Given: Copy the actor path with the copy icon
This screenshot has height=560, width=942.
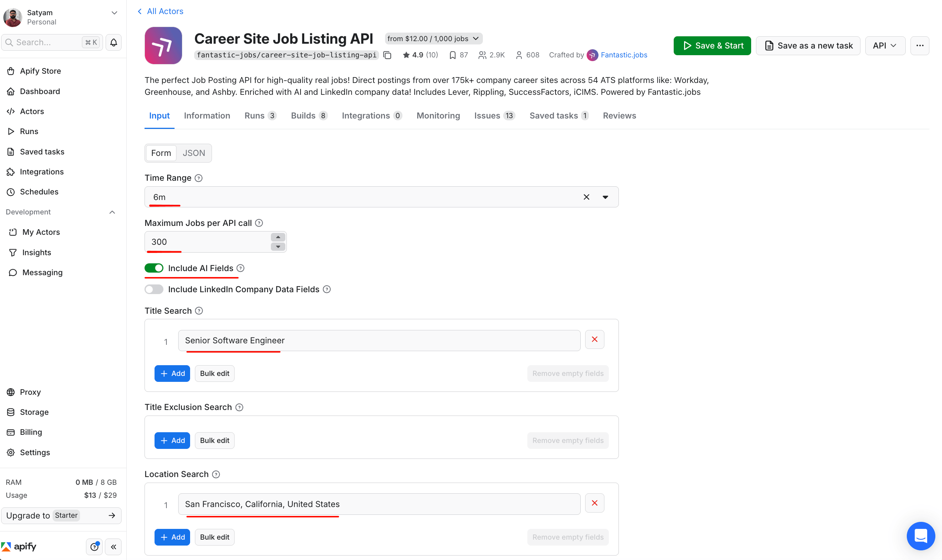Looking at the screenshot, I should pos(387,55).
